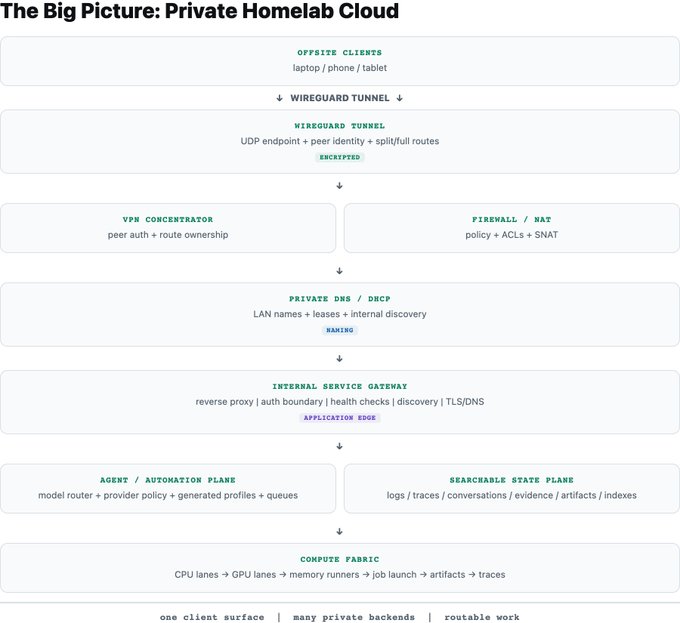Image resolution: width=680 pixels, height=623 pixels.
Task: Click the arrow above Internal Service Gateway
Action: (x=340, y=359)
